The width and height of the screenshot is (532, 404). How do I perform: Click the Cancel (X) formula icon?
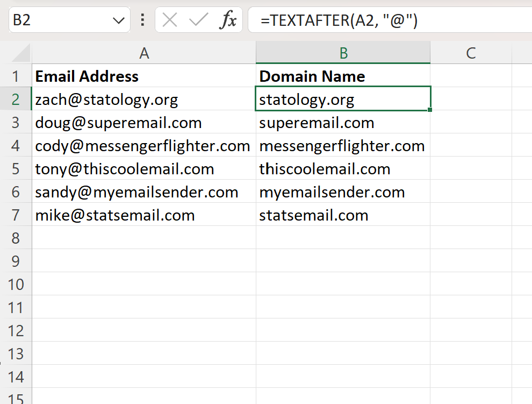tap(170, 20)
